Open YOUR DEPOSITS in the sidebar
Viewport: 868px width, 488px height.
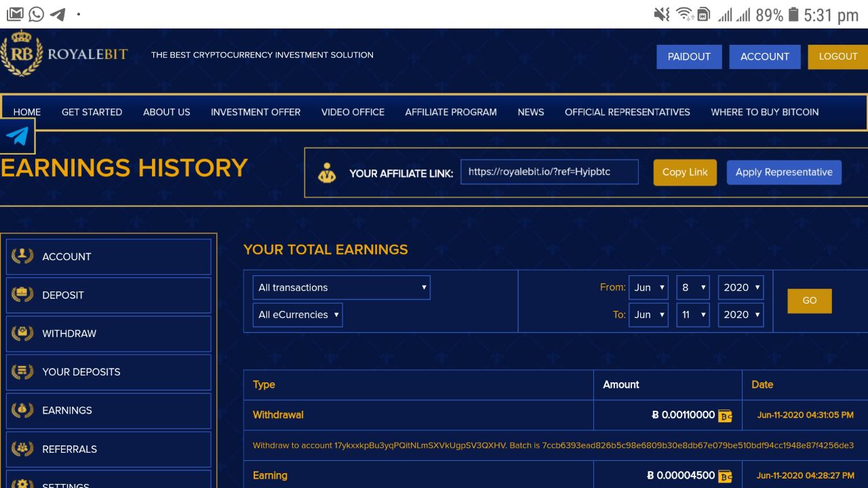pyautogui.click(x=108, y=372)
